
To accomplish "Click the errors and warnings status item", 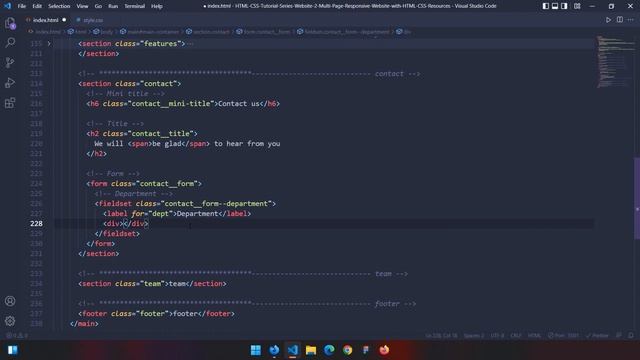I will 17,336.
